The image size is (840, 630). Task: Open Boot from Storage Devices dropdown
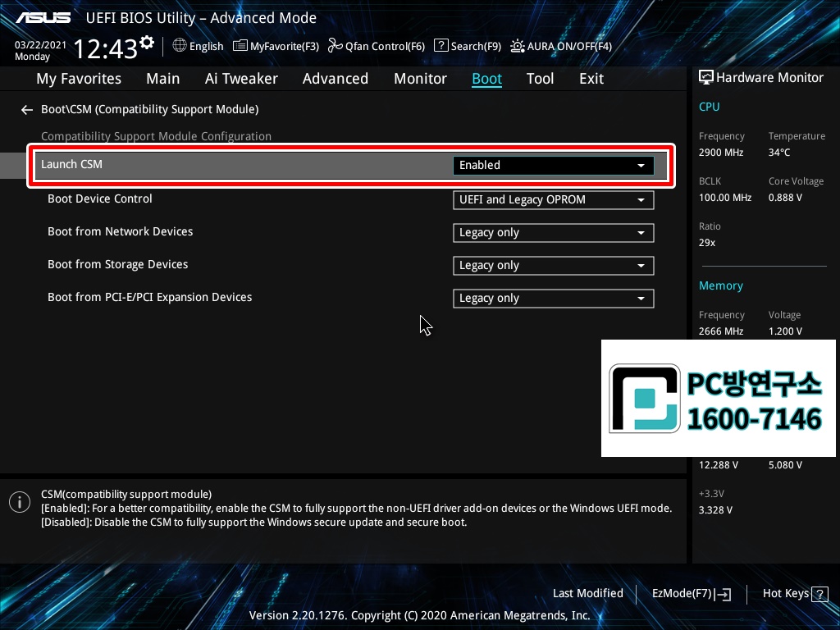point(554,266)
